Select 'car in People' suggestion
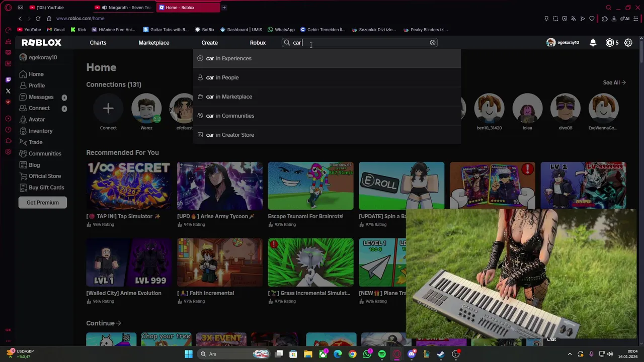Viewport: 644px width, 362px height. click(x=327, y=77)
